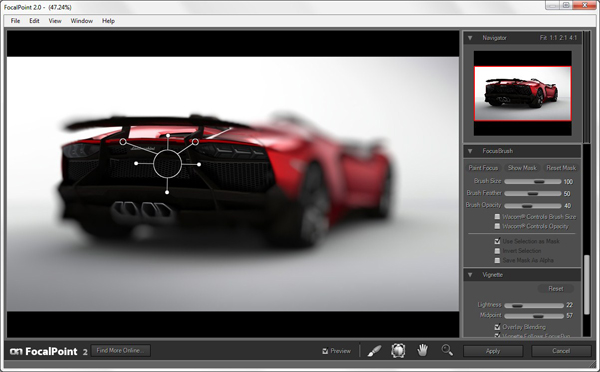Click the FocusBug top leg handle
Screen dimensions: 600x372
[x=168, y=135]
